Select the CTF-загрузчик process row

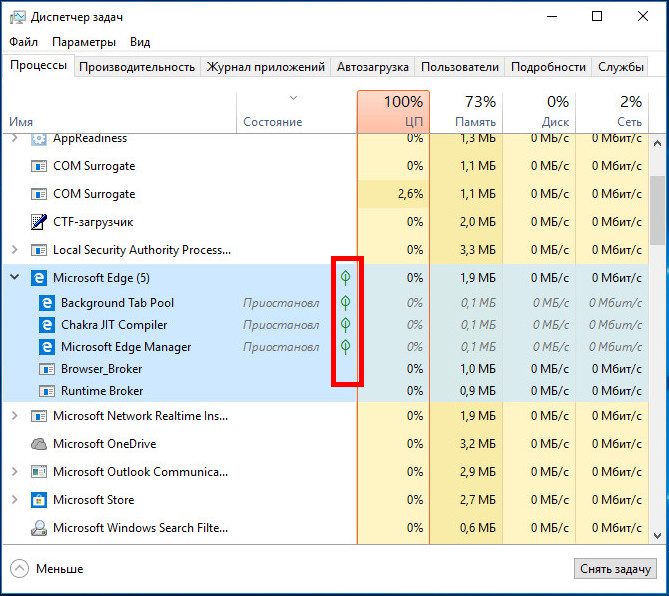(x=326, y=222)
